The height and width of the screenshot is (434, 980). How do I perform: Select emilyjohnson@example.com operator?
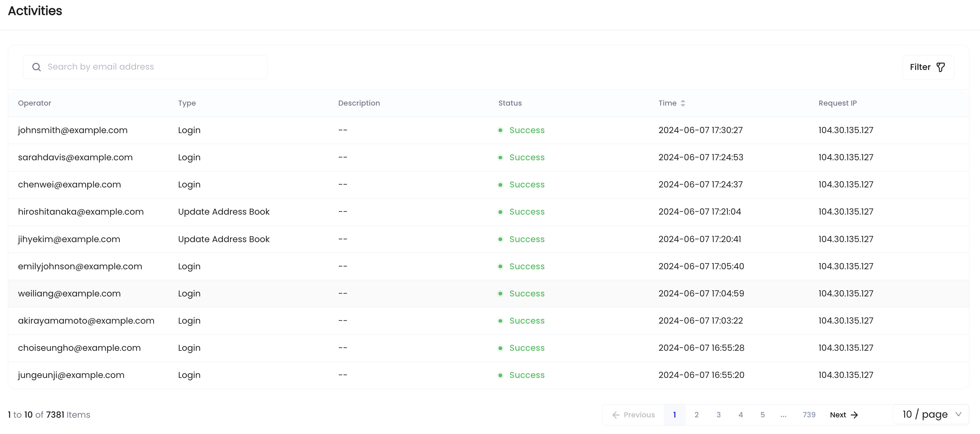(x=80, y=267)
